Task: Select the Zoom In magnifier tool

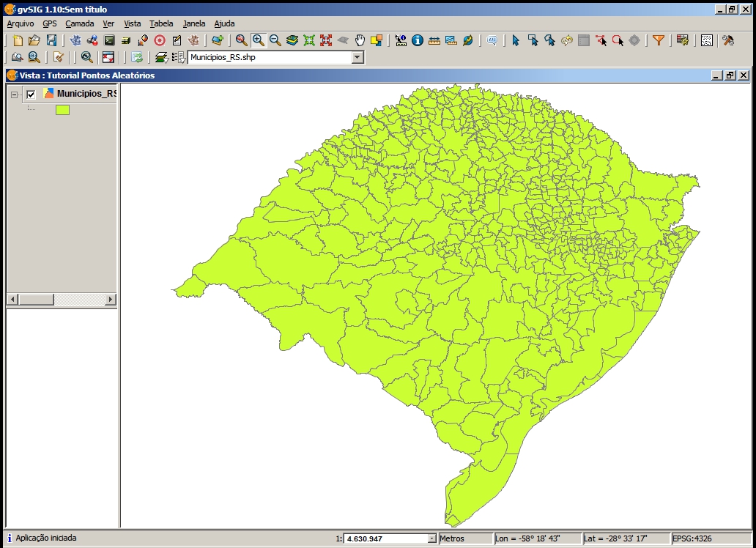Action: pyautogui.click(x=258, y=40)
